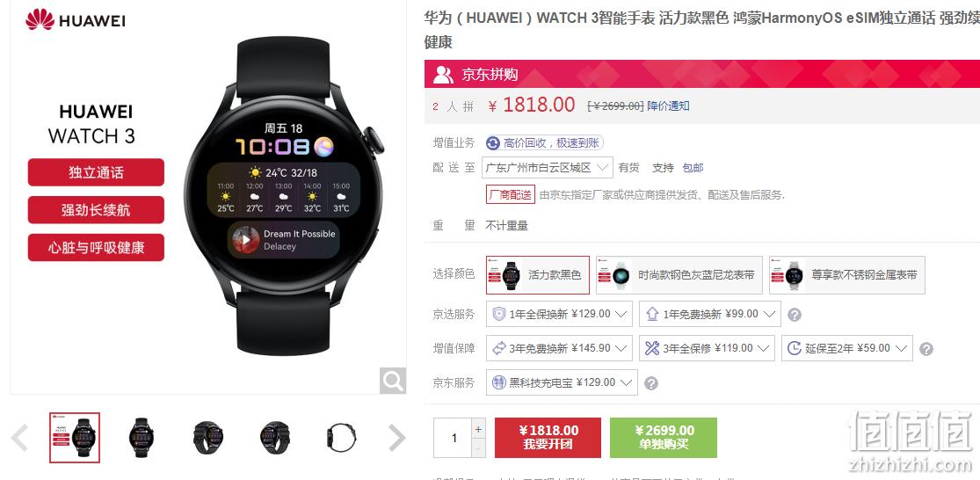This screenshot has height=480, width=980.
Task: Click help icon beside 黑科技充电宝 option
Action: [x=650, y=383]
